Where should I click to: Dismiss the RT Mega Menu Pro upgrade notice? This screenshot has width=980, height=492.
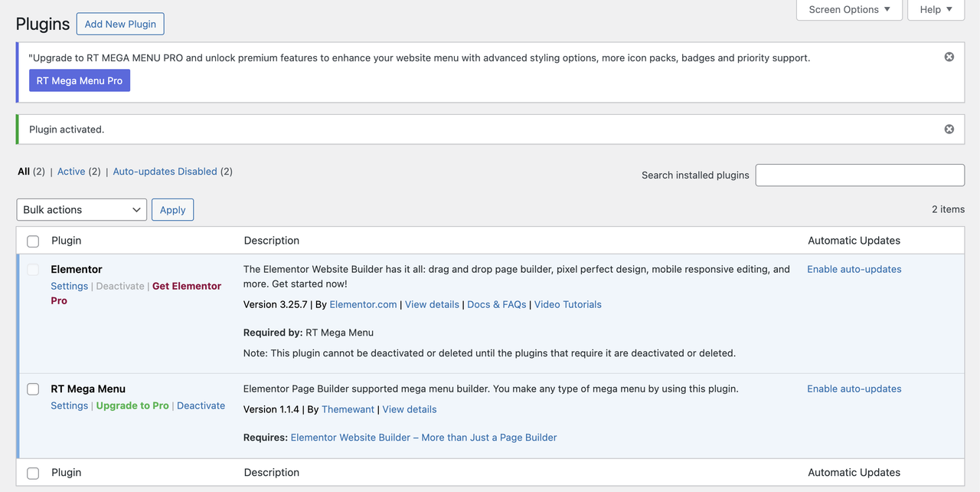(x=949, y=57)
